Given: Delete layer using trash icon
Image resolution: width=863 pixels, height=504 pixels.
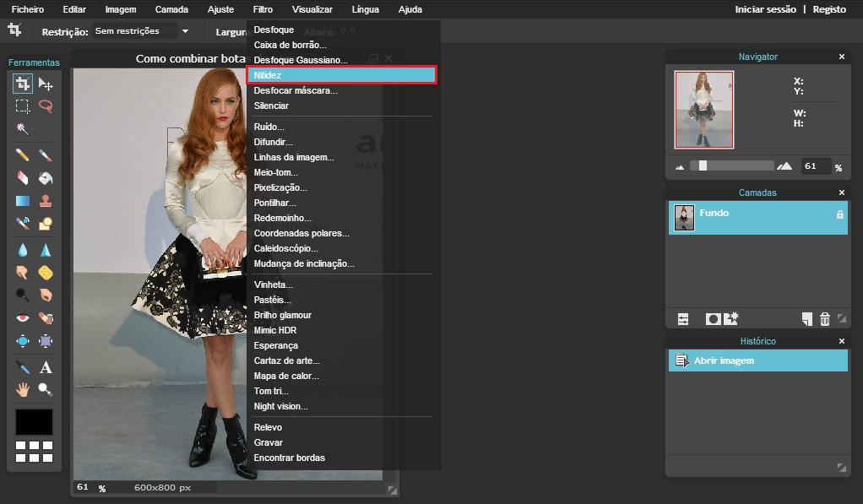Looking at the screenshot, I should [824, 318].
